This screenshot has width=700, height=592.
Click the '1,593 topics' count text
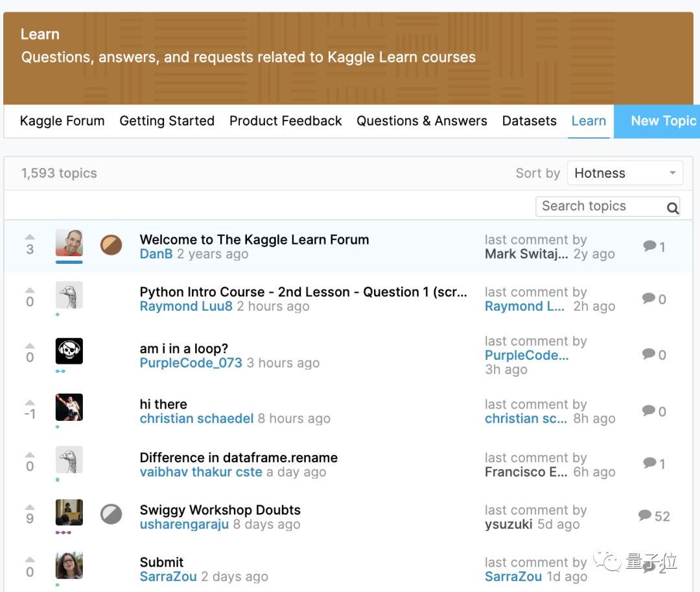tap(59, 173)
